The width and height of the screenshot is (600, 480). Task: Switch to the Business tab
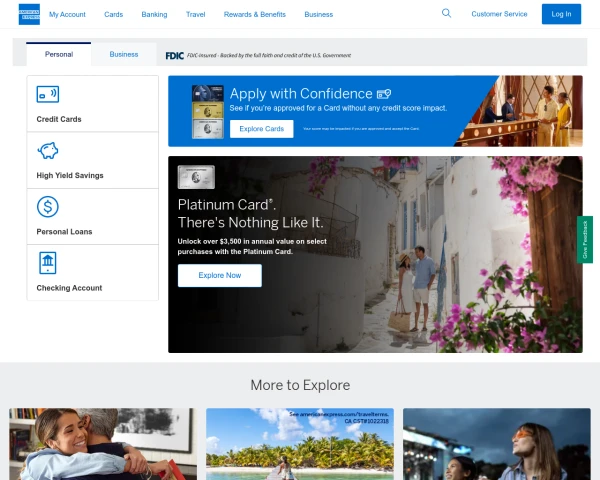coord(124,54)
